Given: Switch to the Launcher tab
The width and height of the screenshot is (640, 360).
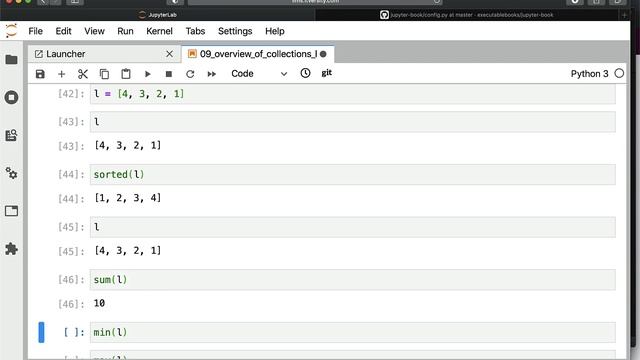Looking at the screenshot, I should (x=104, y=54).
